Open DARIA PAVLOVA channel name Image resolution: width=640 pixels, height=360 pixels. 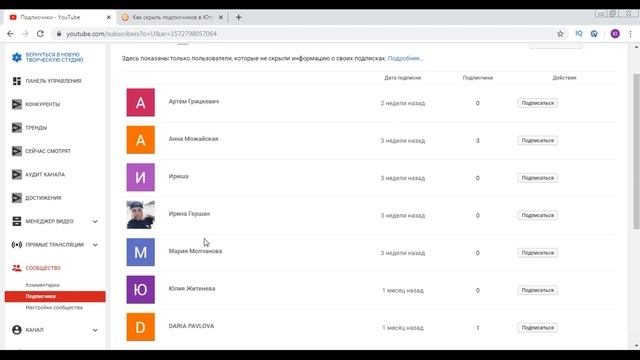point(191,326)
